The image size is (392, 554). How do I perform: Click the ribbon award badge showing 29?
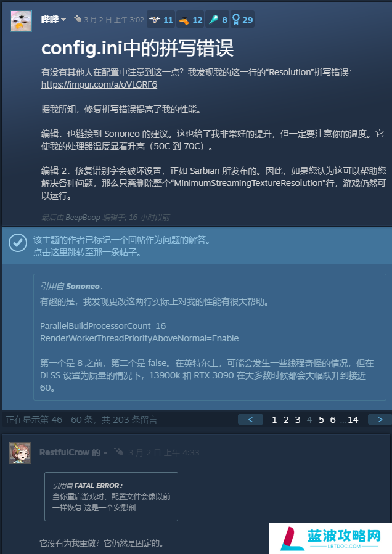[242, 20]
